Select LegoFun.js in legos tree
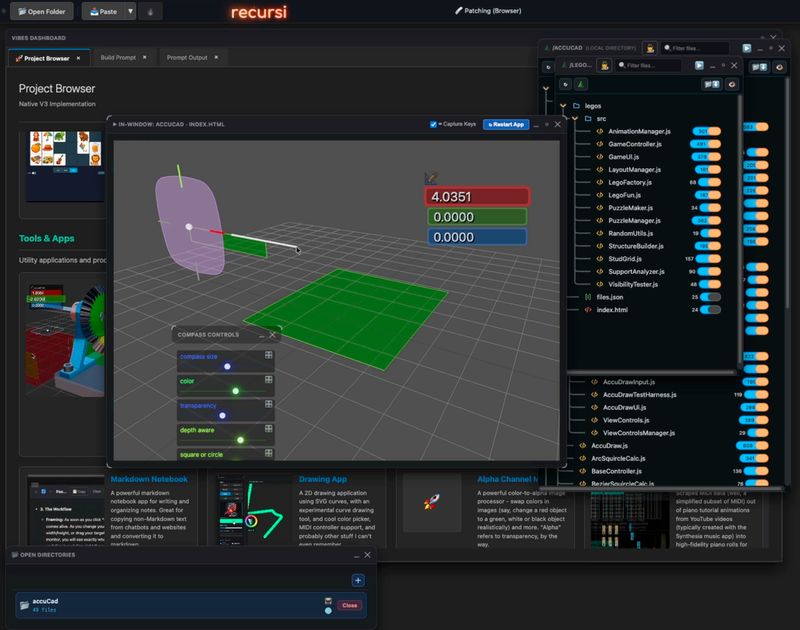Image resolution: width=800 pixels, height=630 pixels. (x=624, y=195)
